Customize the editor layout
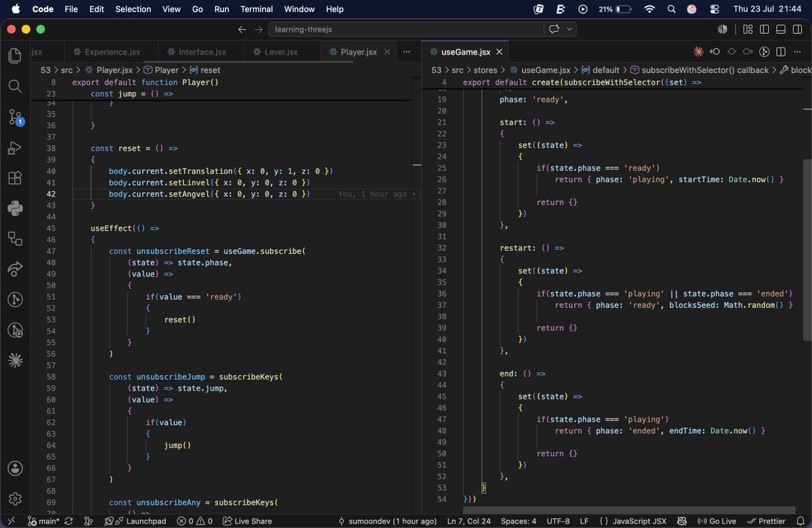Viewport: 812px width, 528px height. click(748, 29)
